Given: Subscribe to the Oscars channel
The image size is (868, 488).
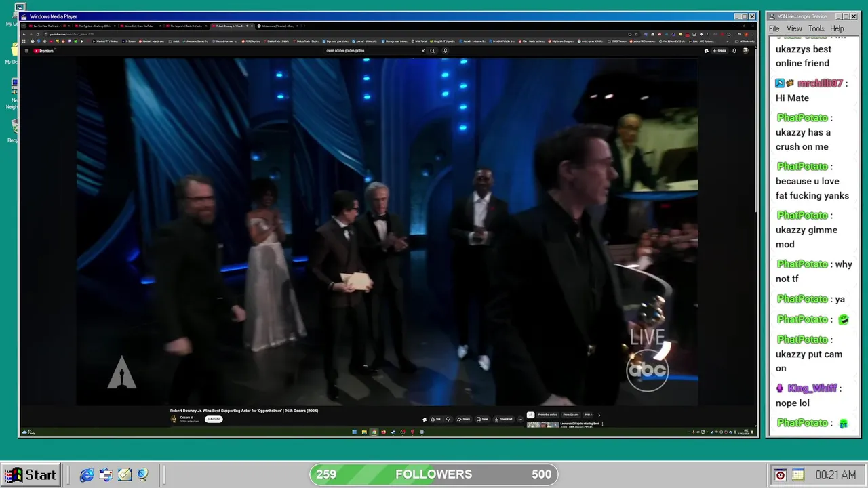Looking at the screenshot, I should (x=214, y=419).
